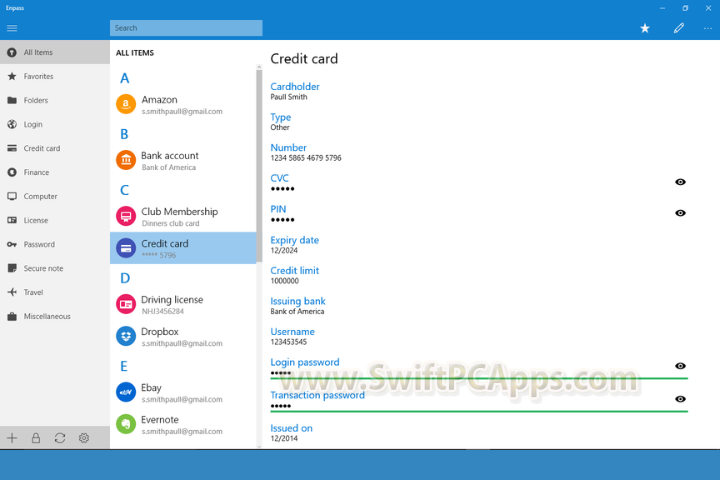Viewport: 720px width, 480px height.
Task: Jump to letter C section header
Action: tap(124, 190)
